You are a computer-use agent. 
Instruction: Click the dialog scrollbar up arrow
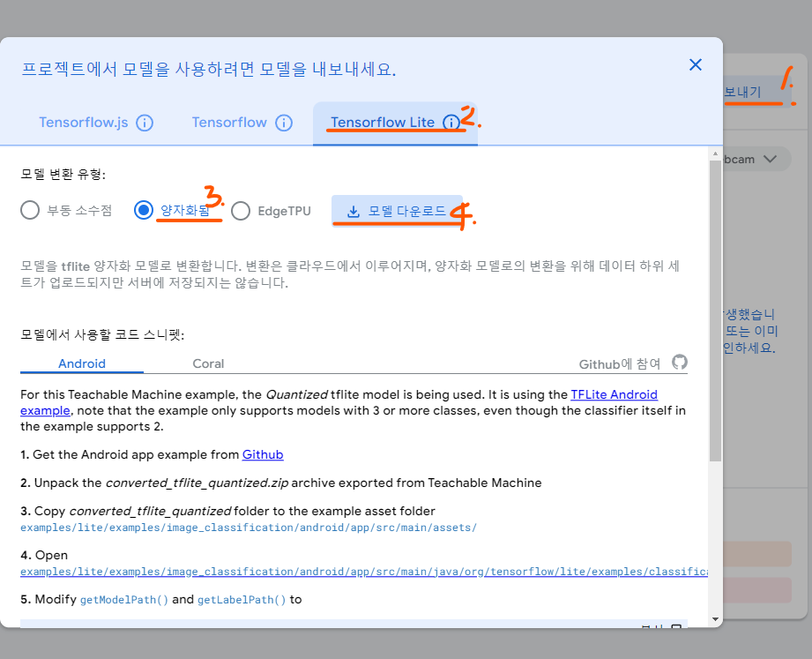(715, 154)
